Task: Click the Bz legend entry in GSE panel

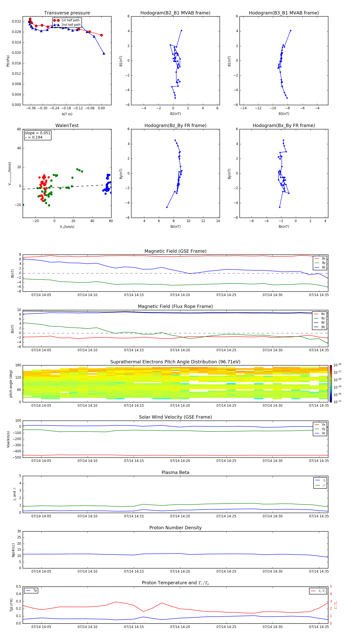Action: click(320, 267)
